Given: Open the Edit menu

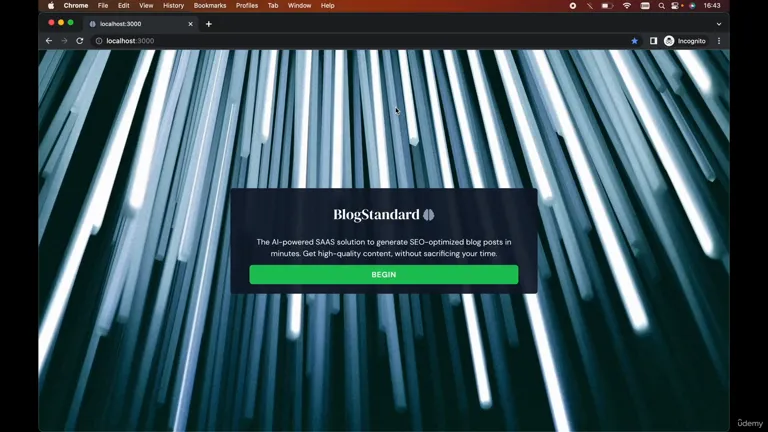Looking at the screenshot, I should [x=123, y=6].
